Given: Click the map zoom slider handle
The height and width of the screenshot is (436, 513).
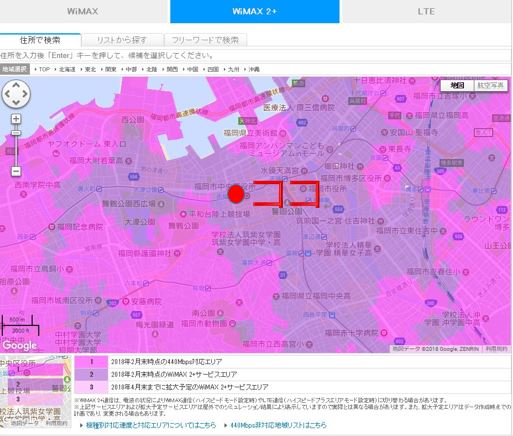Looking at the screenshot, I should click(16, 133).
